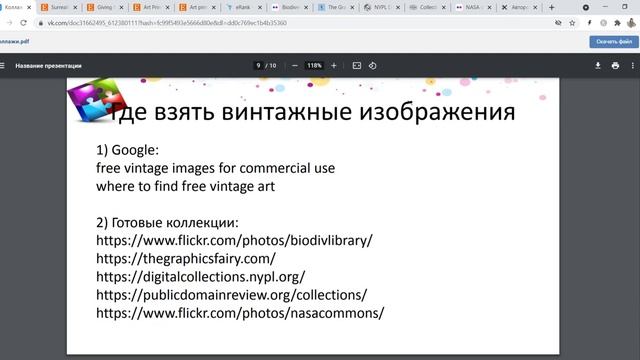Close the eRank tab

[260, 7]
